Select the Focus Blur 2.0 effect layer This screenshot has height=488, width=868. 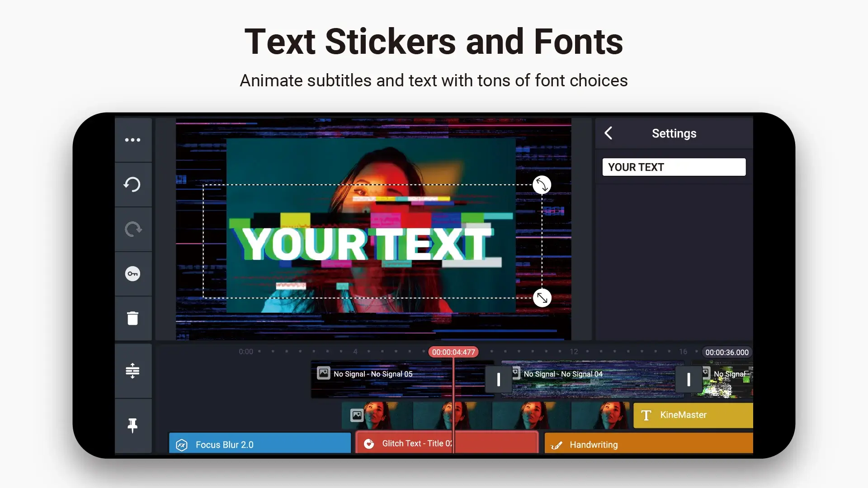pos(260,443)
